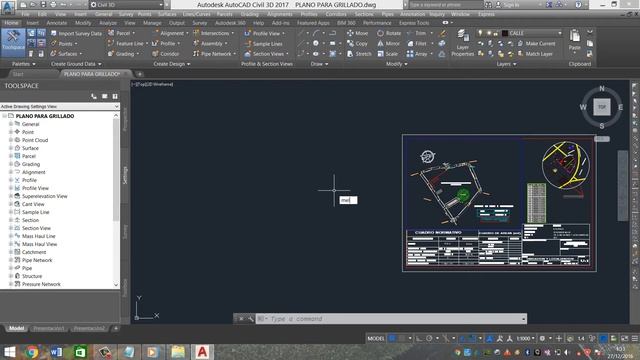This screenshot has width=640, height=360.
Task: Open Chrome from the Windows taskbar
Action: [32, 352]
